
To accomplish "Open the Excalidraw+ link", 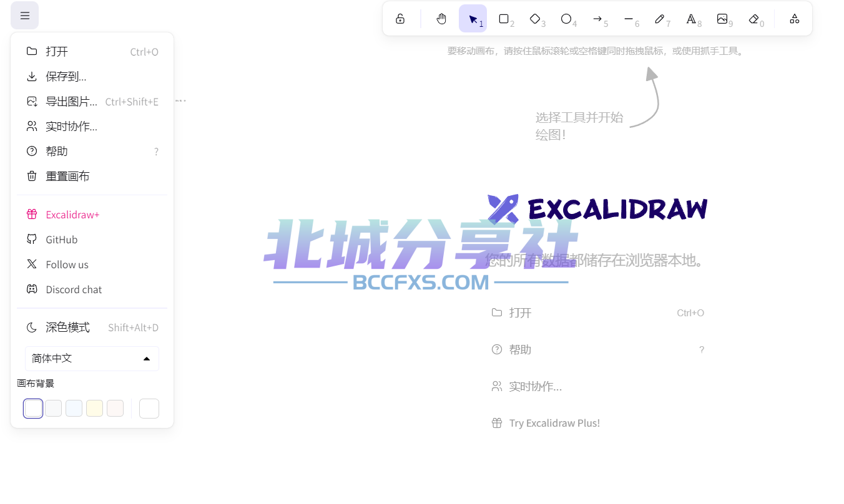I will coord(92,215).
